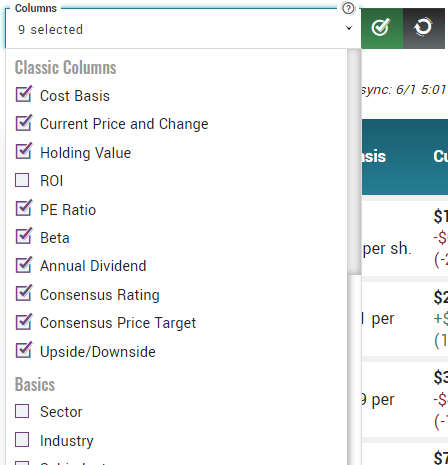The image size is (448, 465).
Task: Enable the ROI column checkbox
Action: point(22,180)
